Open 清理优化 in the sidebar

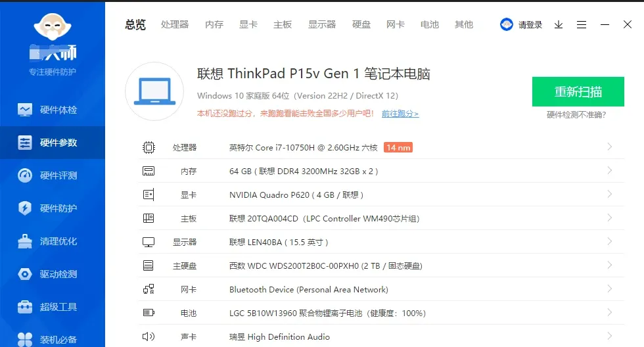(52, 241)
